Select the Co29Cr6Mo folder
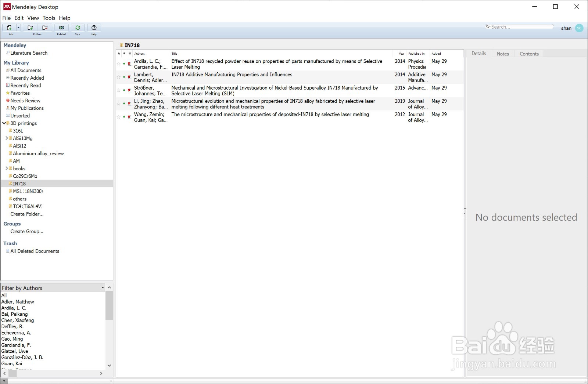The height and width of the screenshot is (384, 588). point(25,176)
